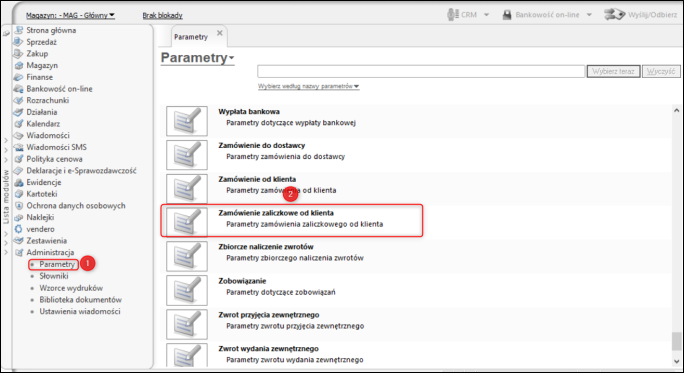The height and width of the screenshot is (373, 684).
Task: Click the Kartoteki module label
Action: (x=42, y=194)
